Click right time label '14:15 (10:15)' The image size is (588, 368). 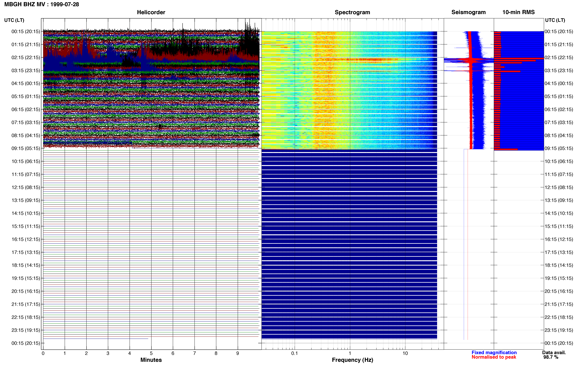[x=559, y=213]
